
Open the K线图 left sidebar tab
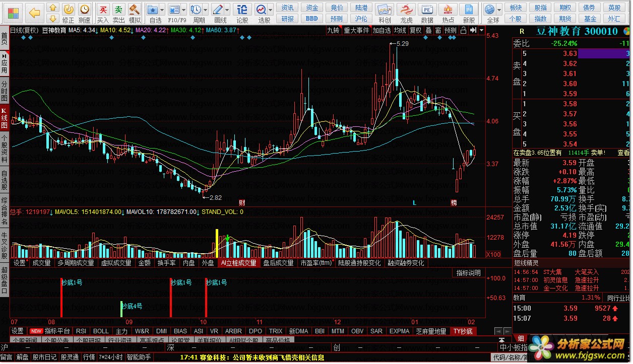(5, 118)
